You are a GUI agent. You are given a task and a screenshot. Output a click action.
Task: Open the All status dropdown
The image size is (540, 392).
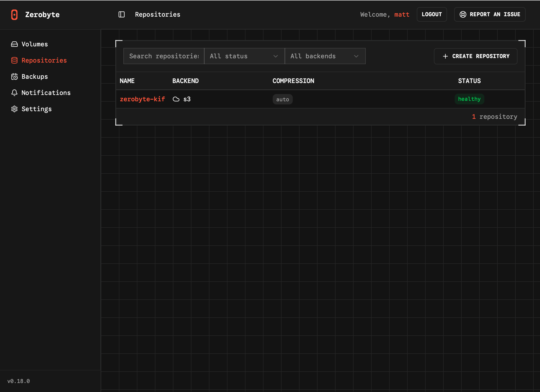click(244, 56)
